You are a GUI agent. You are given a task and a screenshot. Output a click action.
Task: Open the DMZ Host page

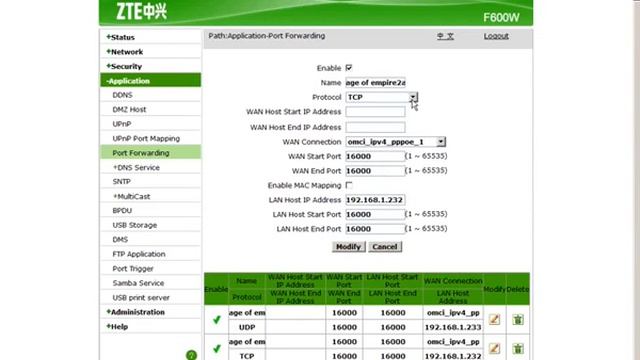click(129, 109)
